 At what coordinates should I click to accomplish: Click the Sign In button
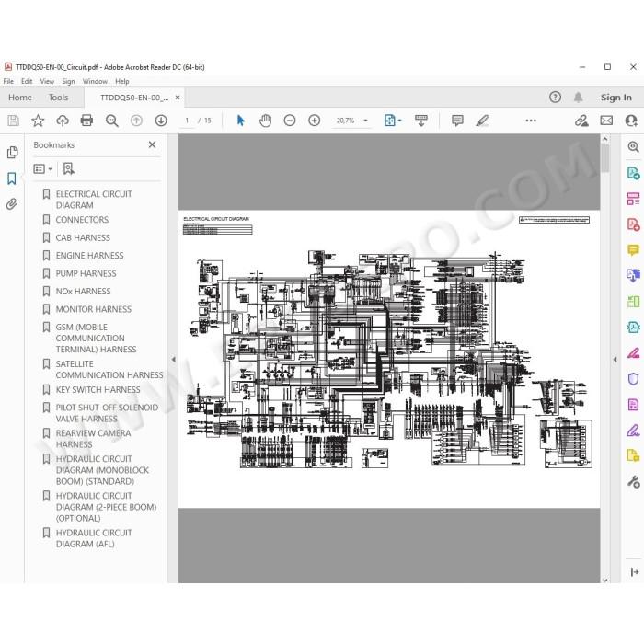click(x=615, y=98)
